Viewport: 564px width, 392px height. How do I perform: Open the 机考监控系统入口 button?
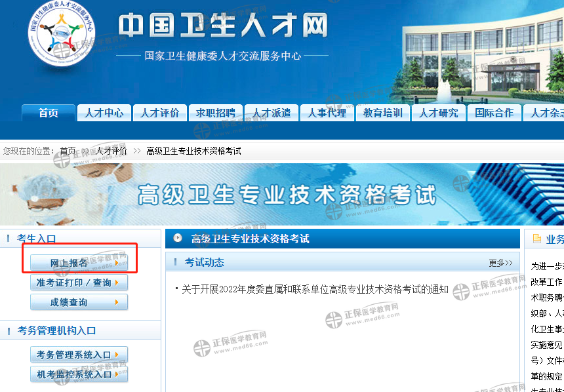point(78,374)
